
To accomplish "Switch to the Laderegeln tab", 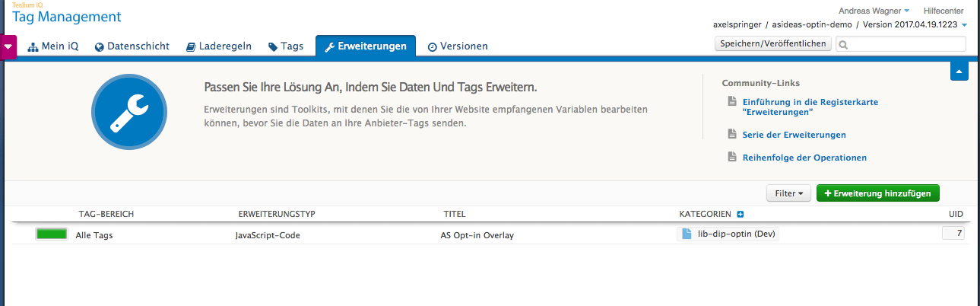I will click(219, 46).
